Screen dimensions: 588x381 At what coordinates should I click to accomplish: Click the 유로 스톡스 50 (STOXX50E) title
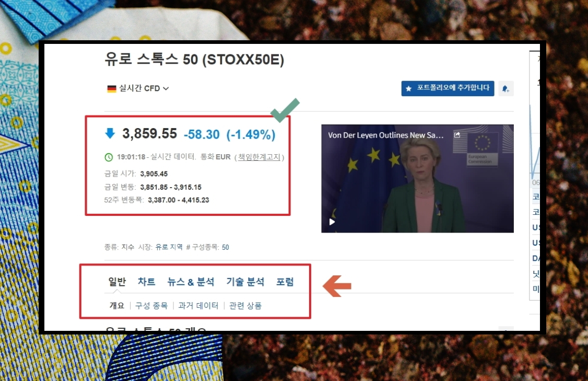click(x=194, y=59)
